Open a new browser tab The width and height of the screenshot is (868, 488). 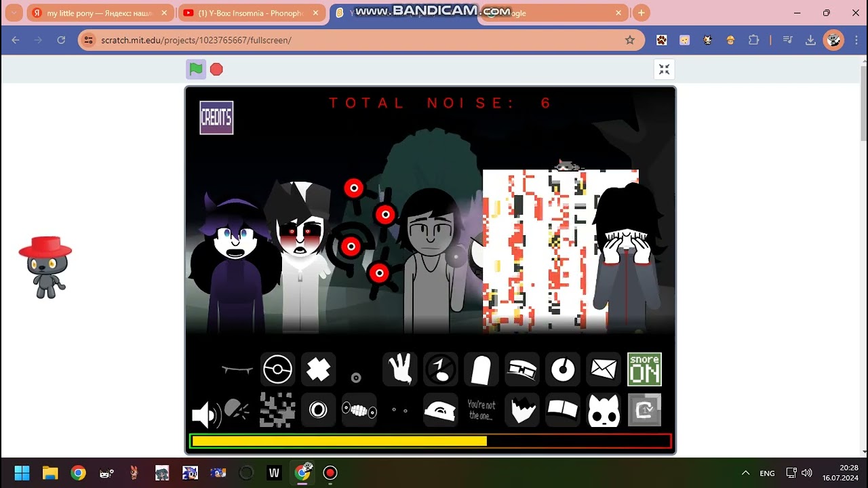point(641,13)
